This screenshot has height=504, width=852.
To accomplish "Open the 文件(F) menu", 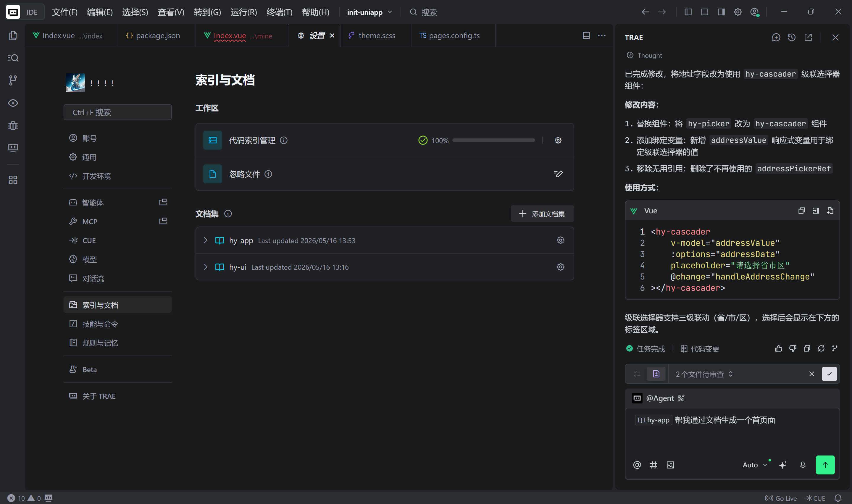I will pyautogui.click(x=64, y=12).
